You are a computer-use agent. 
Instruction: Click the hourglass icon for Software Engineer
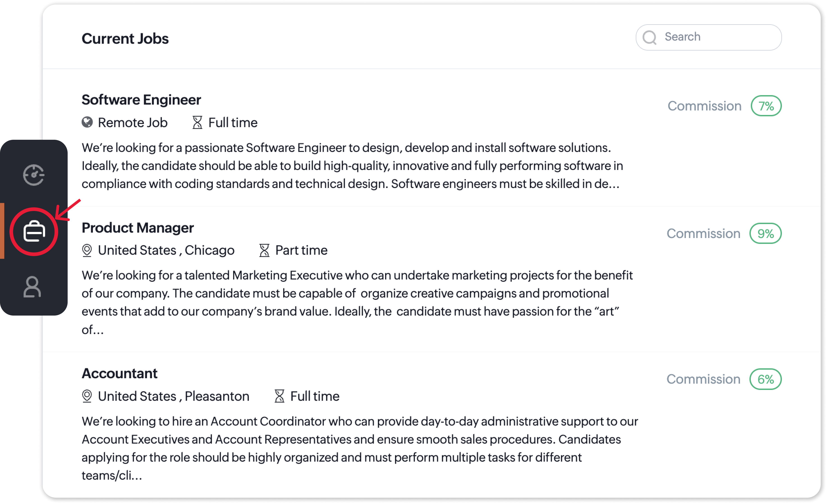point(197,122)
